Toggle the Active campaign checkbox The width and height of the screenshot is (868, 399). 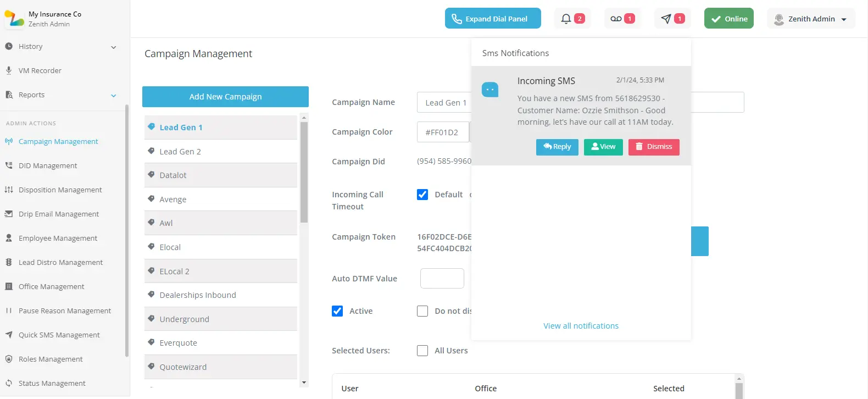coord(337,311)
